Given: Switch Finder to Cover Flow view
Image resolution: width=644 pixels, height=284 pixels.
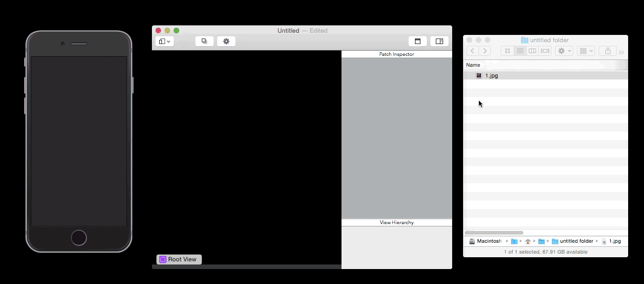Looking at the screenshot, I should (545, 51).
